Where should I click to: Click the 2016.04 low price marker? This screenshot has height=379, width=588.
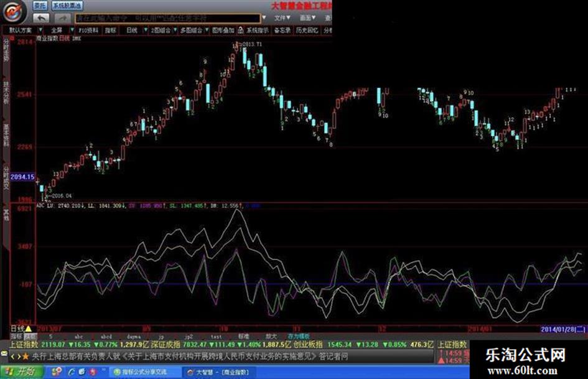[60, 196]
